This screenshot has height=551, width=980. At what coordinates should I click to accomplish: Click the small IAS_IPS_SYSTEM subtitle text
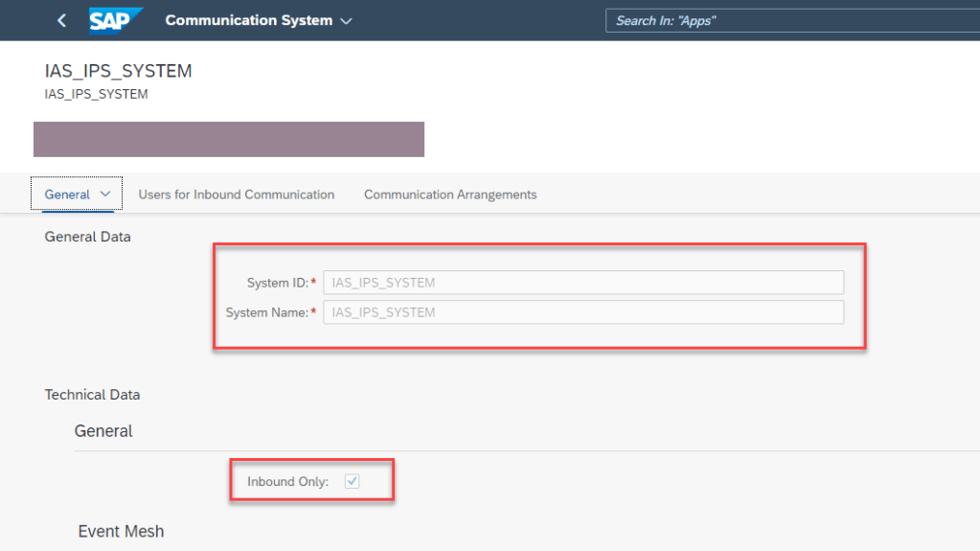coord(96,94)
